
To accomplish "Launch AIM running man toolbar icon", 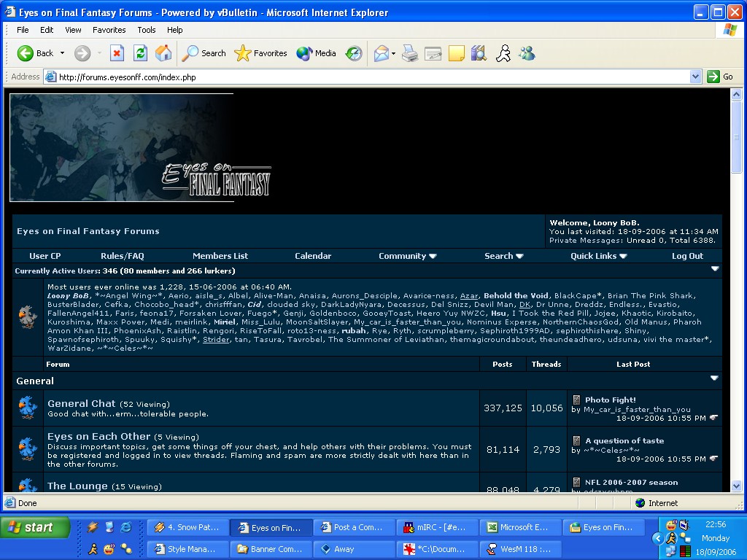I will 503,53.
